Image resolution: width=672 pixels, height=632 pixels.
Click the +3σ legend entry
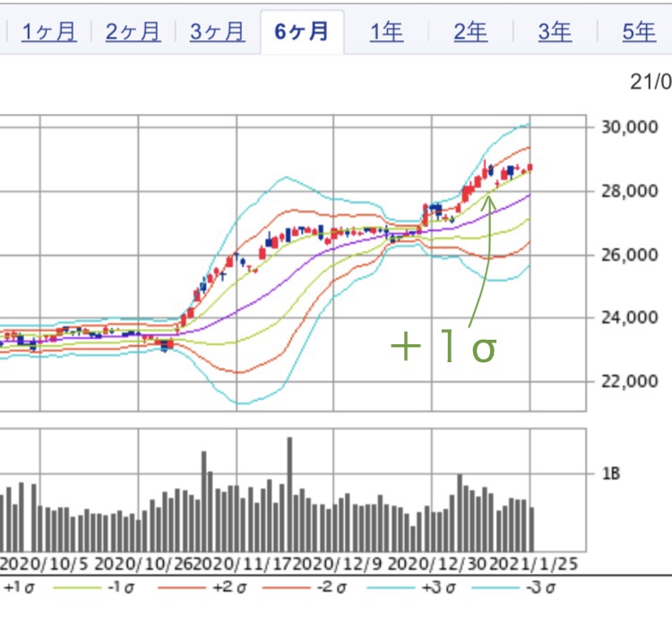(438, 587)
